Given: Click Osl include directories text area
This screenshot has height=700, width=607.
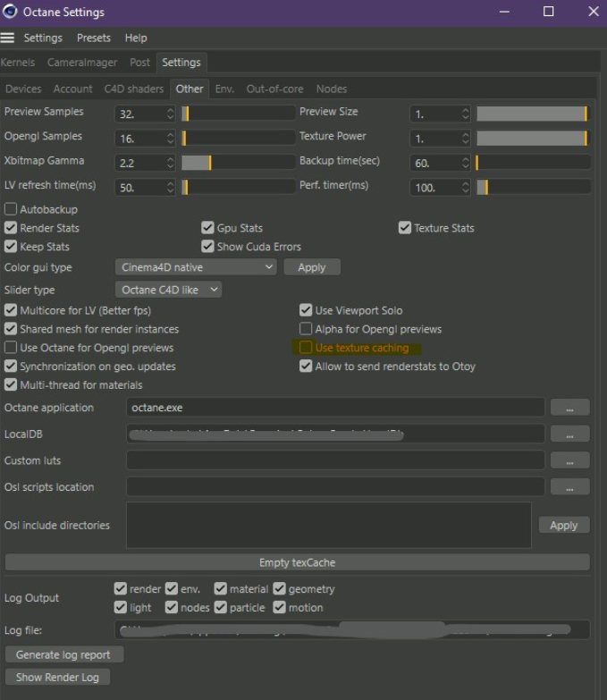Looking at the screenshot, I should pos(329,526).
